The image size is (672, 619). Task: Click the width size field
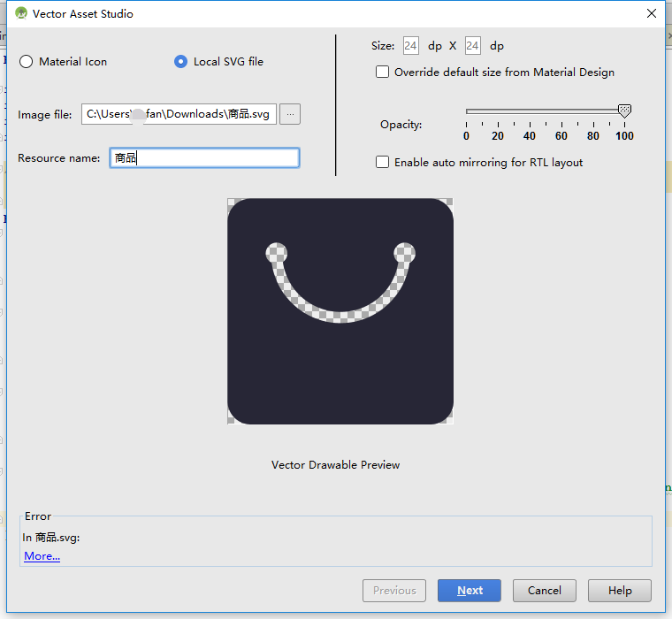[x=410, y=46]
